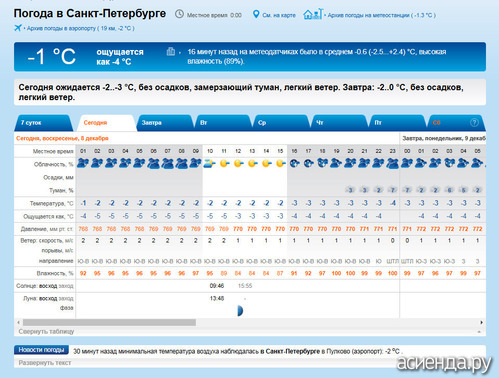Image resolution: width=499 pixels, height=378 pixels.
Task: Expand text using Развернуть текст
Action: (x=45, y=363)
